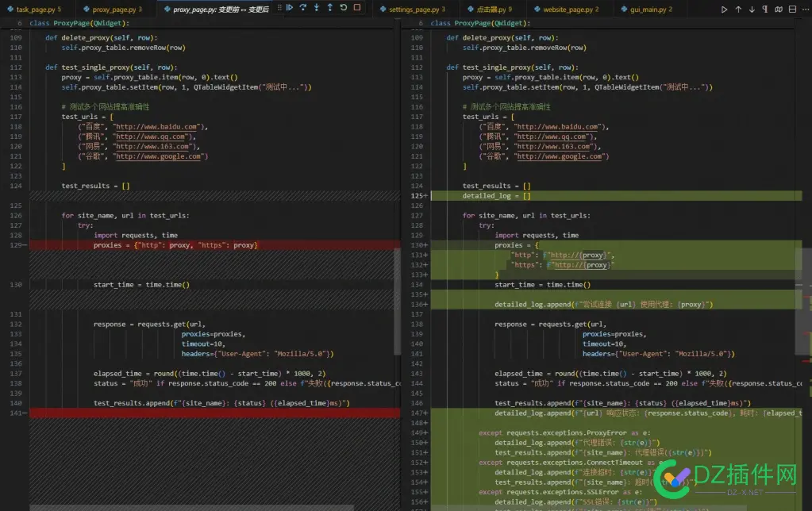Click added line 125+ gutter in right pane
The image size is (812, 511).
point(419,196)
